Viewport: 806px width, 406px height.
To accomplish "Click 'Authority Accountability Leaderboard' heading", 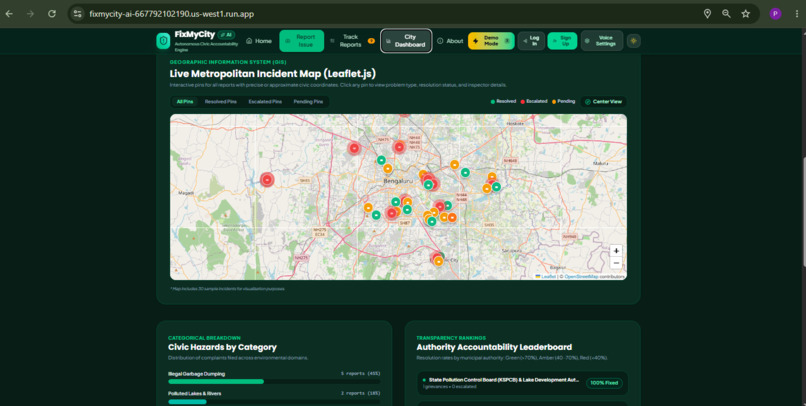I will click(x=494, y=347).
